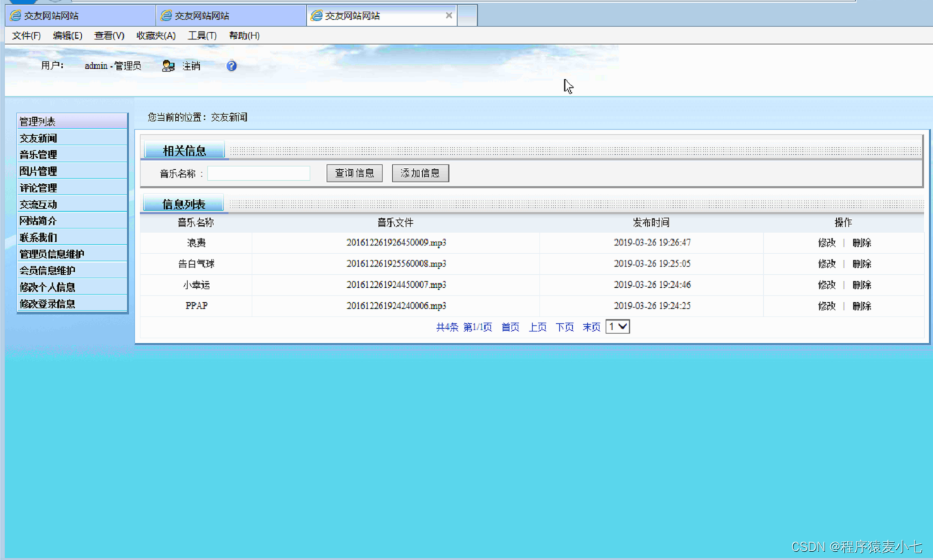The image size is (933, 560).
Task: Click 删除 for the 小幸运 row
Action: [862, 284]
